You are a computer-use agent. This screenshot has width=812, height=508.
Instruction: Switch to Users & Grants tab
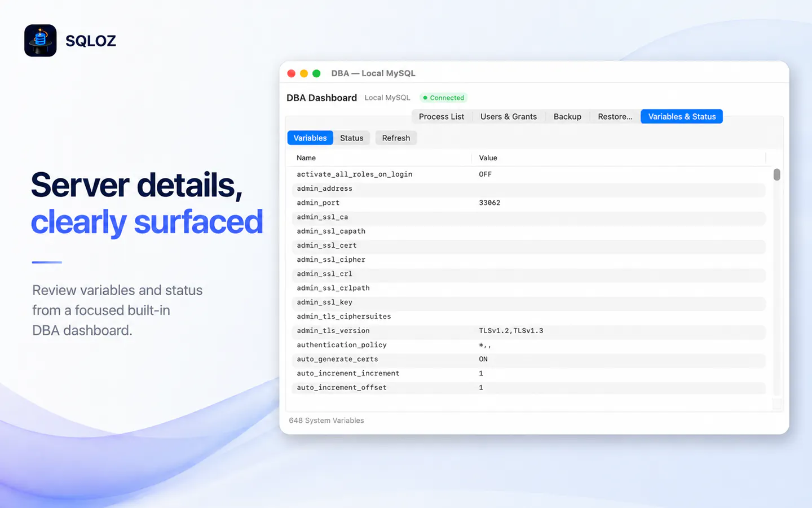click(x=509, y=116)
